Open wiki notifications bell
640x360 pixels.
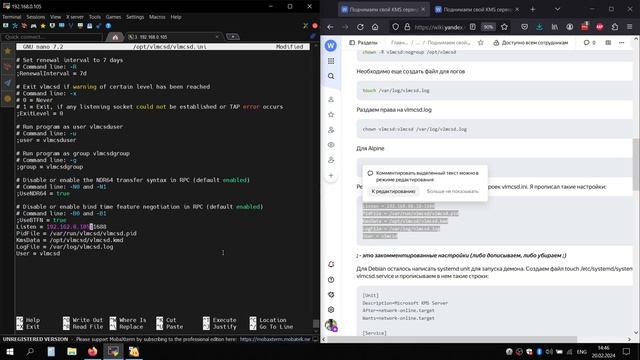click(331, 264)
